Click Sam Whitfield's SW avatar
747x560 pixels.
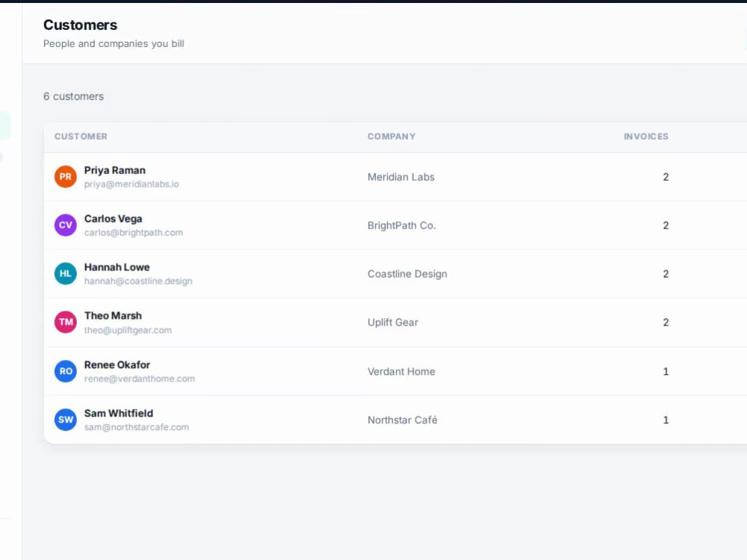coord(65,420)
